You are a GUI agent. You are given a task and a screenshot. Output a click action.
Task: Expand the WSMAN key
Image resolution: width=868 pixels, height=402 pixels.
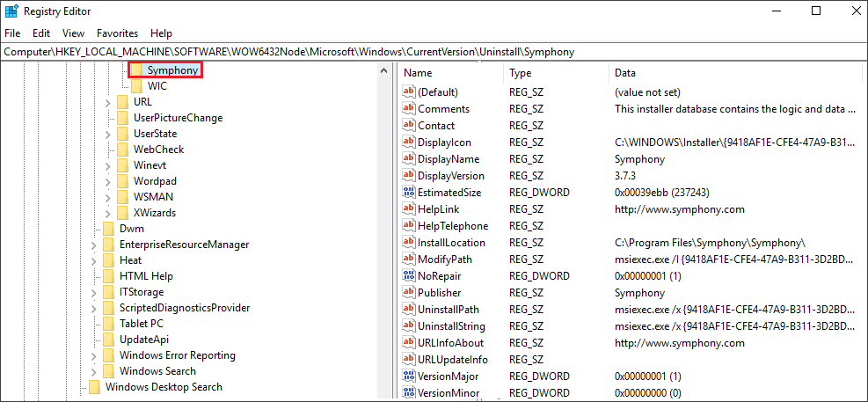[x=108, y=196]
